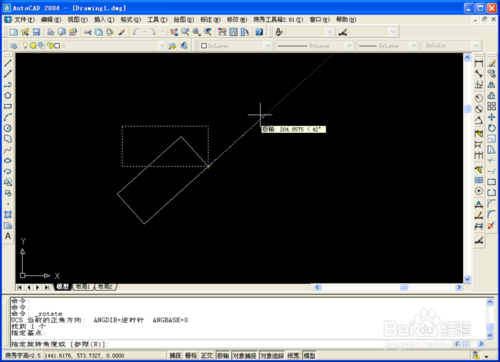Viewport: 500px width, 362px height.
Task: Click the Linear Dimension tool
Action: tap(479, 63)
